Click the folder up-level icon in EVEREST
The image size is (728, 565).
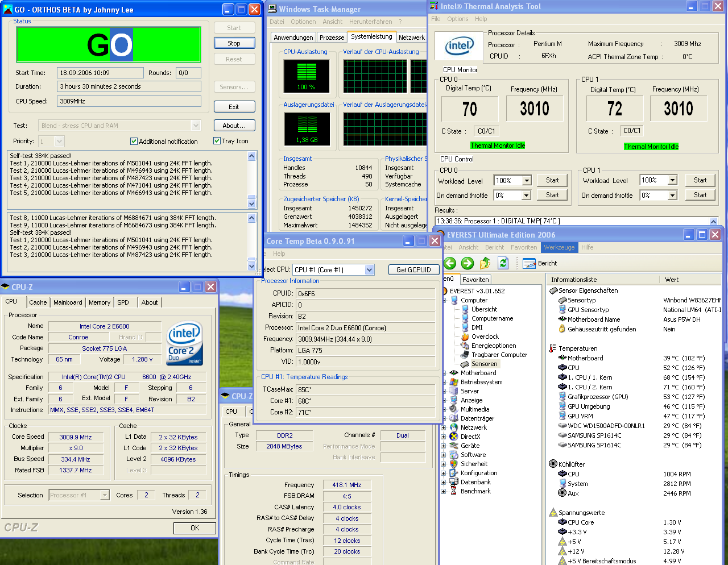[485, 263]
